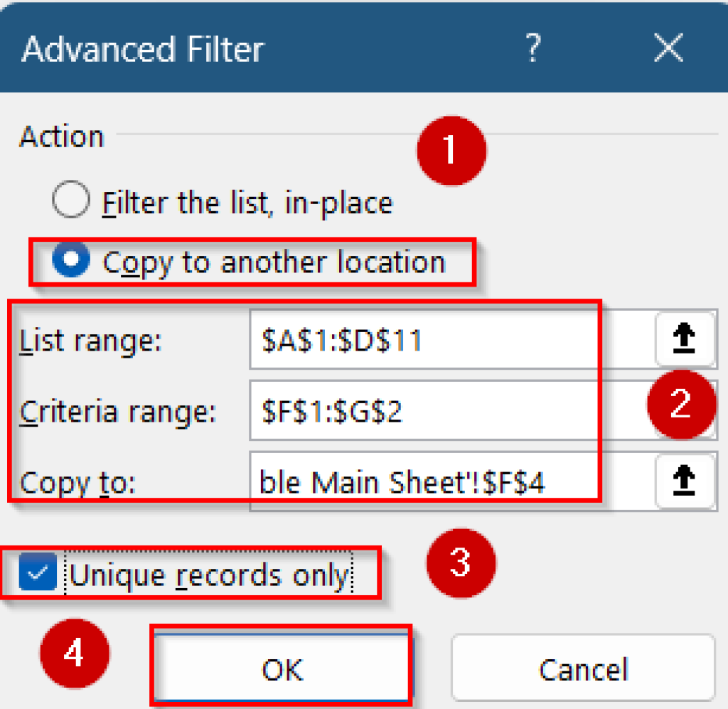Click the Action section label

(x=60, y=137)
